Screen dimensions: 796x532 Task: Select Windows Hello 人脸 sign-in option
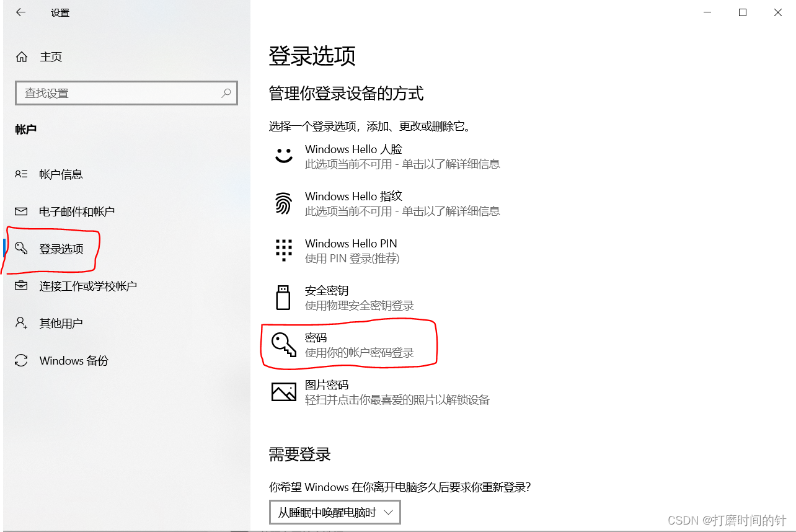click(386, 156)
